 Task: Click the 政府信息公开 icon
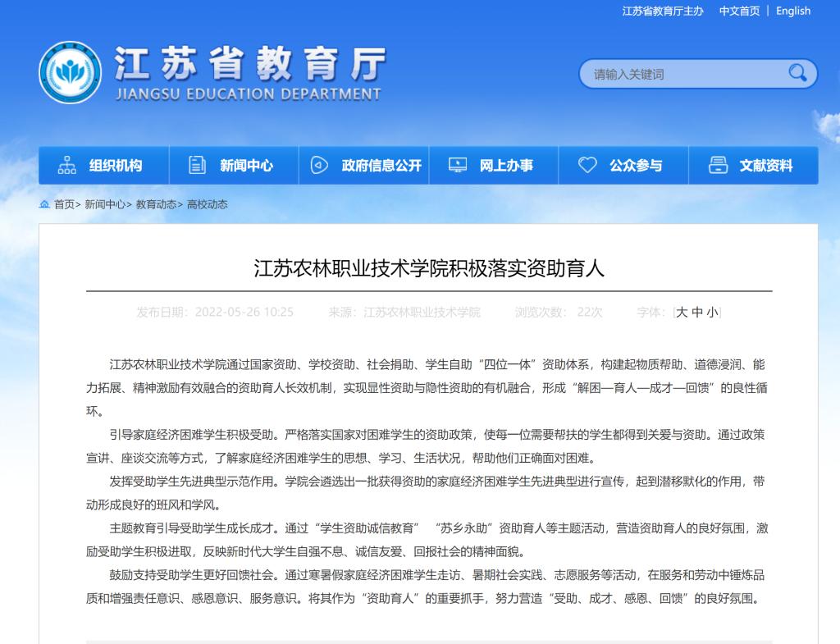tap(319, 166)
